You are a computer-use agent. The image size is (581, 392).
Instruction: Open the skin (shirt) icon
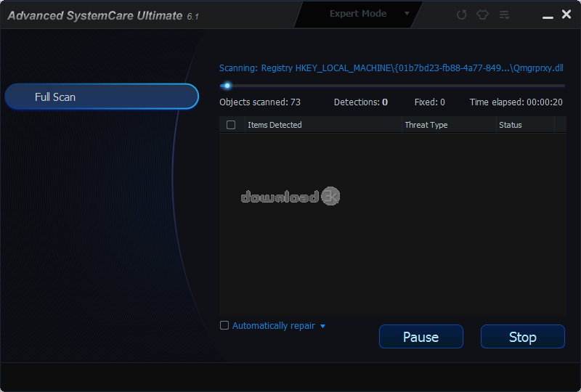[482, 15]
